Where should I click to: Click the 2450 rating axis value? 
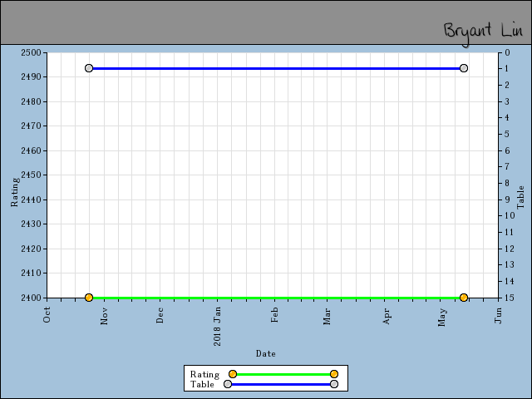tap(31, 175)
